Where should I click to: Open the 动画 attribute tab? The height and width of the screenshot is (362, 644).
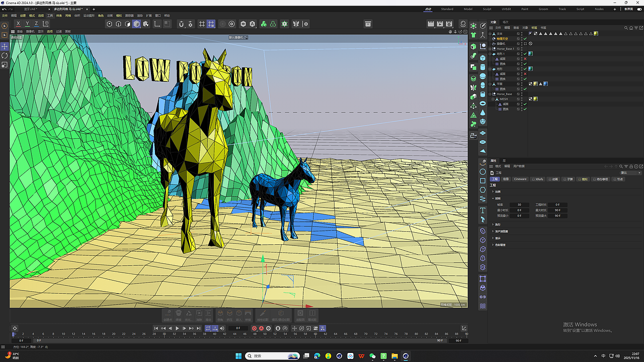[x=553, y=179]
